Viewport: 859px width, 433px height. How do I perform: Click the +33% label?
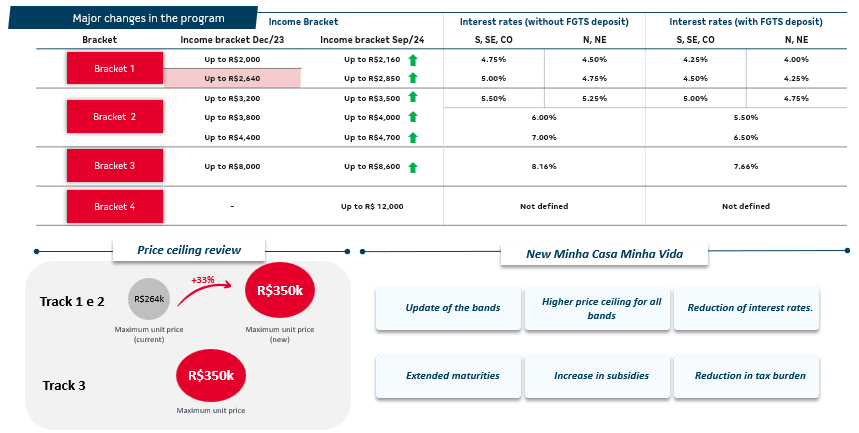coord(203,280)
